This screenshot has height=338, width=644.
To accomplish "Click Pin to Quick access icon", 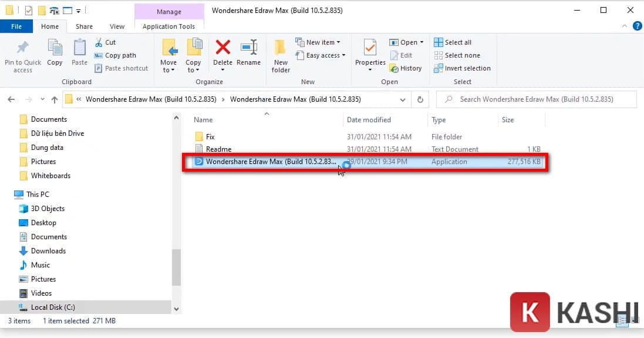I will (22, 48).
